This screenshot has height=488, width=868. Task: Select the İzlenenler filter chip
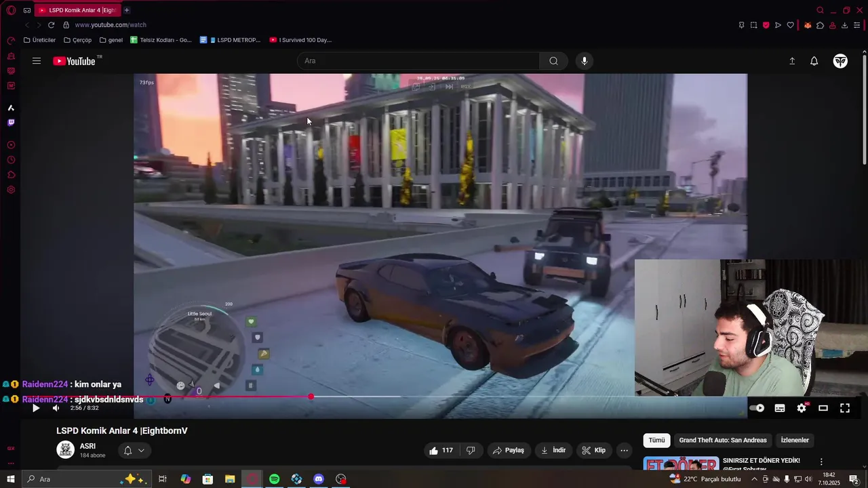tap(795, 440)
